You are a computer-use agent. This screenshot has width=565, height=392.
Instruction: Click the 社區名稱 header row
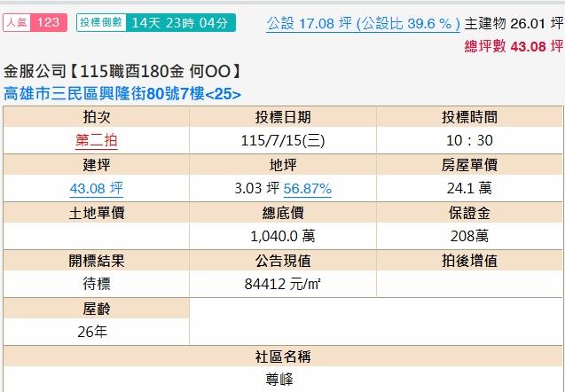click(x=283, y=357)
